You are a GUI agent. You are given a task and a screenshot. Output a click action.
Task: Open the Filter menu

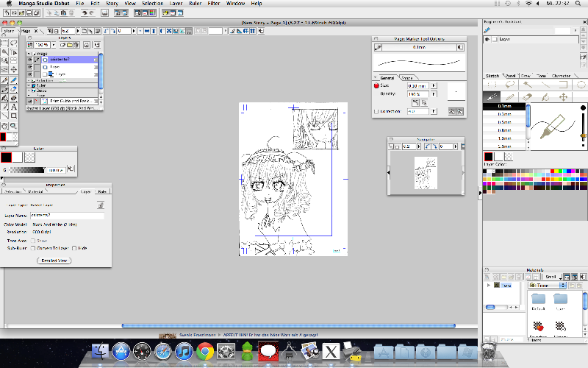[214, 4]
